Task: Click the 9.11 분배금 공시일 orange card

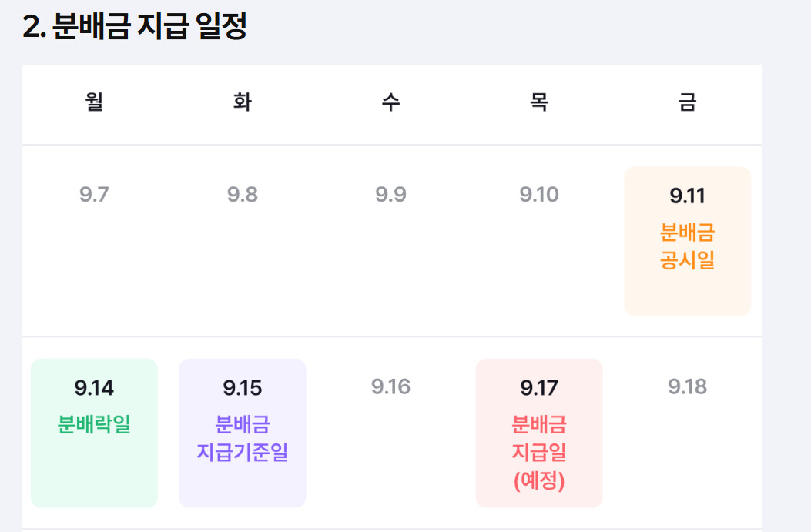Action: pos(687,241)
